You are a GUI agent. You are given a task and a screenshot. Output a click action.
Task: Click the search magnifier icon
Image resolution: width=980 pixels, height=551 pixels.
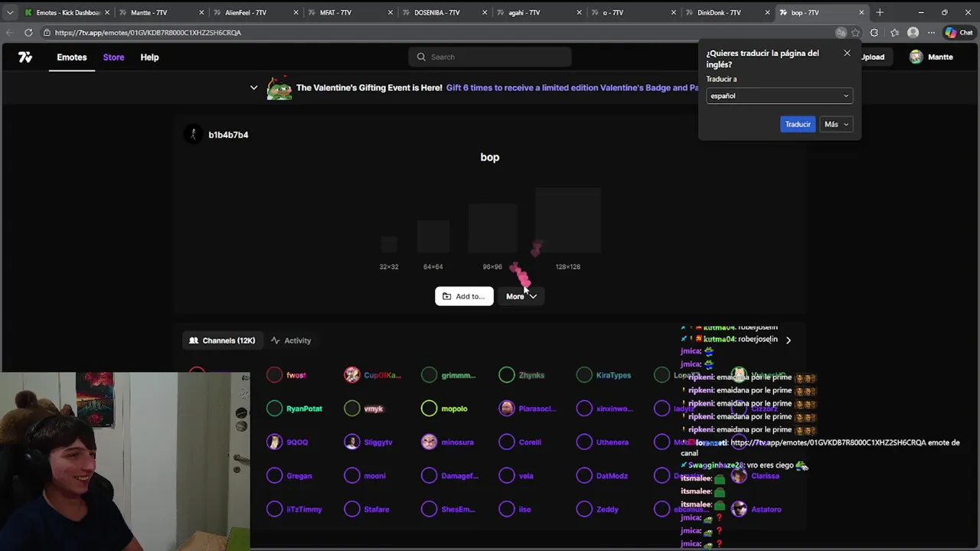(421, 57)
